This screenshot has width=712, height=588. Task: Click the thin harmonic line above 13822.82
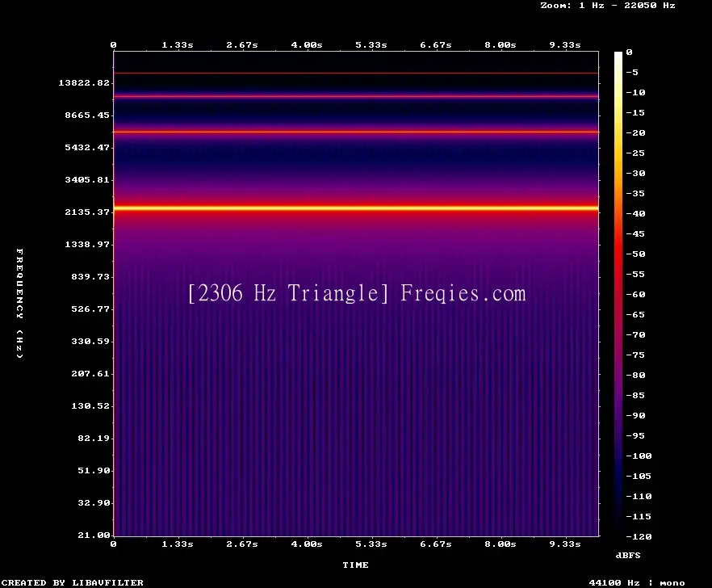click(x=356, y=73)
